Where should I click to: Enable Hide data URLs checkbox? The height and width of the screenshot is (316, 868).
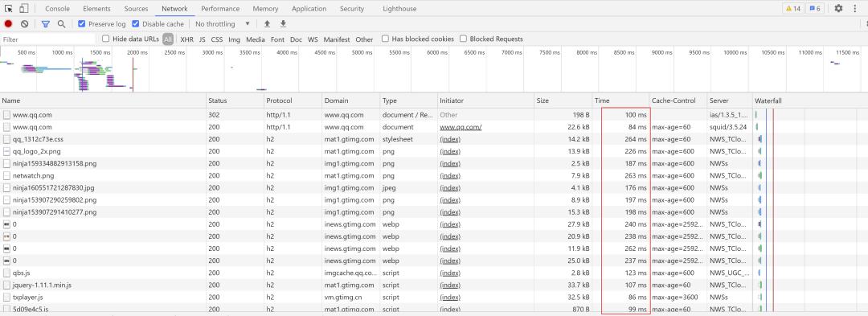click(106, 39)
